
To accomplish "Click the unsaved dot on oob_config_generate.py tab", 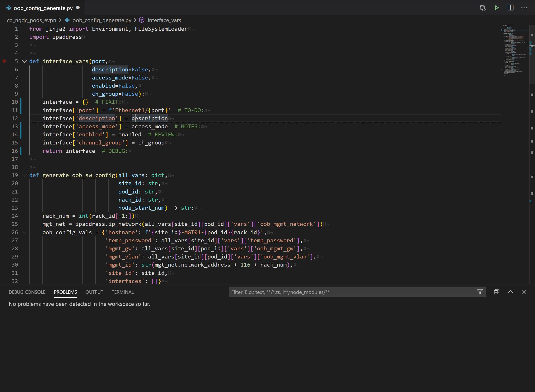I will point(78,8).
